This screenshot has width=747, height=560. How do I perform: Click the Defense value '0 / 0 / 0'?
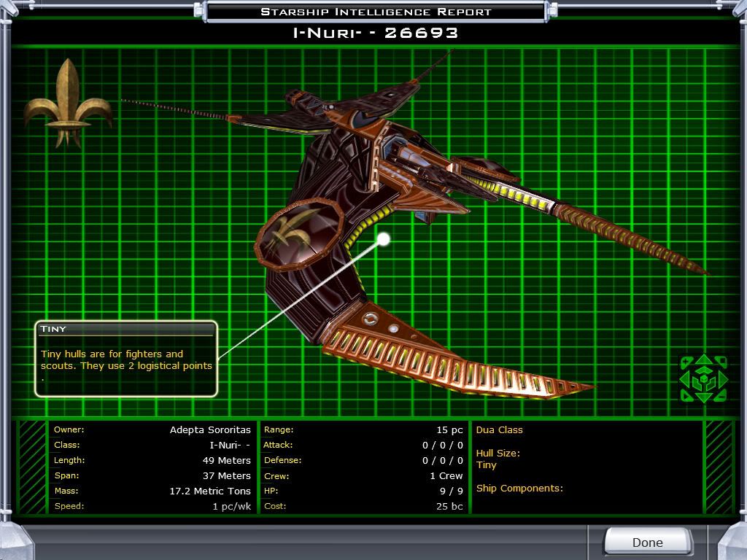[443, 461]
